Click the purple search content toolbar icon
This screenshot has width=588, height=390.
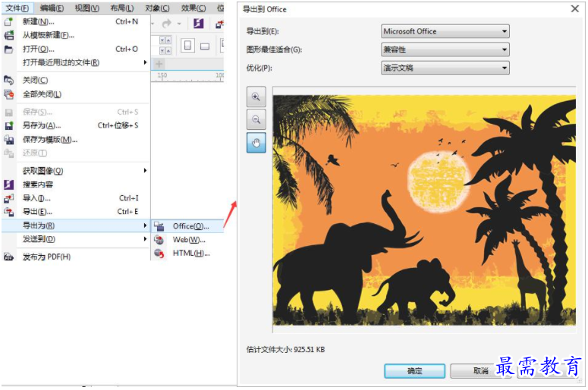(198, 24)
